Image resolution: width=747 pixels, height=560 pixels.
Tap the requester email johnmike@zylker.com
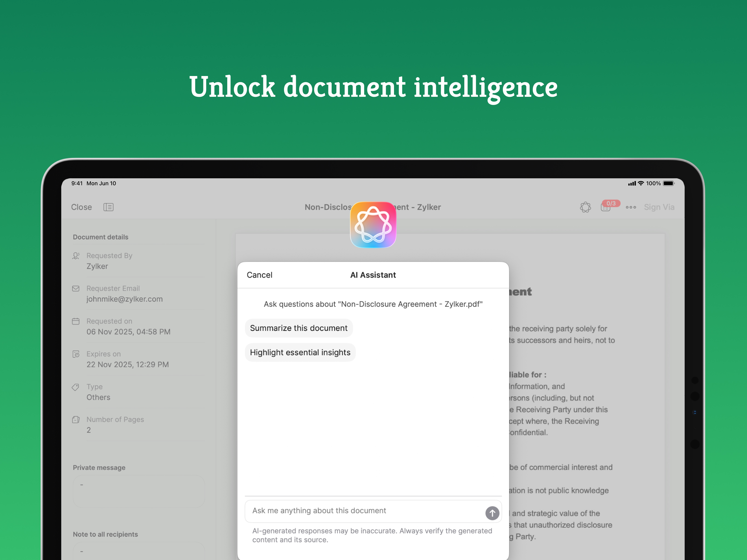coord(124,299)
